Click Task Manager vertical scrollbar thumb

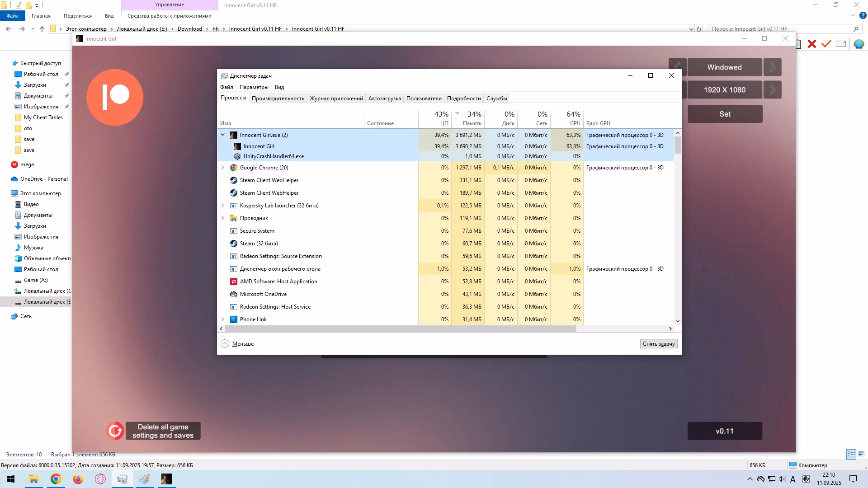click(x=677, y=145)
